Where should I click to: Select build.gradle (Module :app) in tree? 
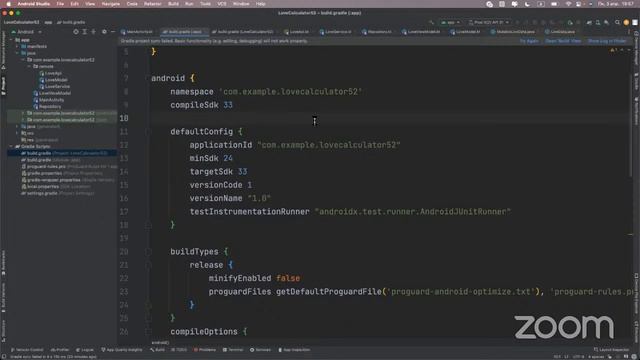[51, 160]
